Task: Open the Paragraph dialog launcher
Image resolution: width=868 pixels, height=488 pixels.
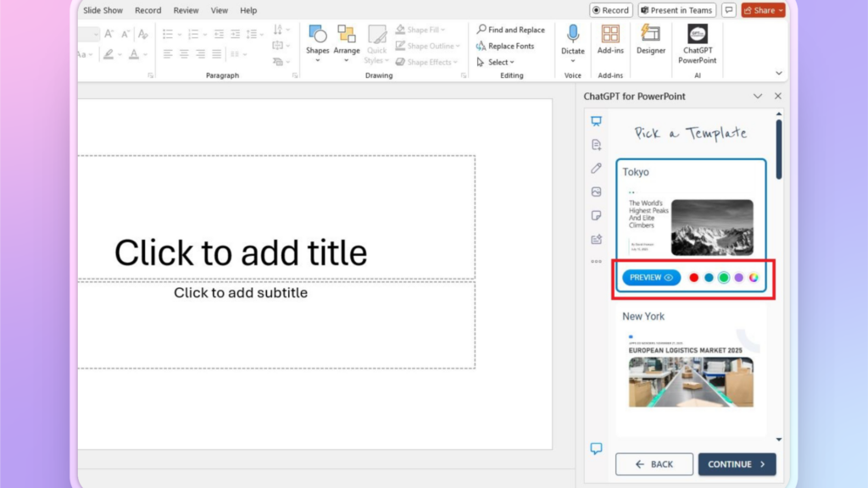Action: 295,75
